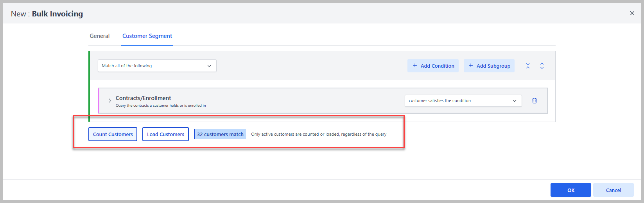
Task: Click the Add Condition button
Action: pos(433,66)
